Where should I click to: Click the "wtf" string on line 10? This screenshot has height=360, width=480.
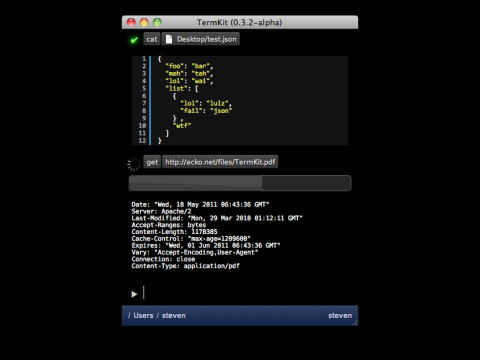(182, 126)
